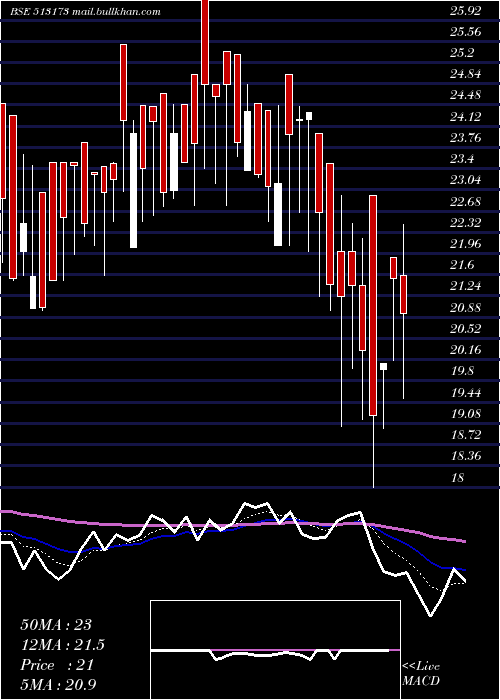Click the 50MA : 23 readout

(56, 625)
